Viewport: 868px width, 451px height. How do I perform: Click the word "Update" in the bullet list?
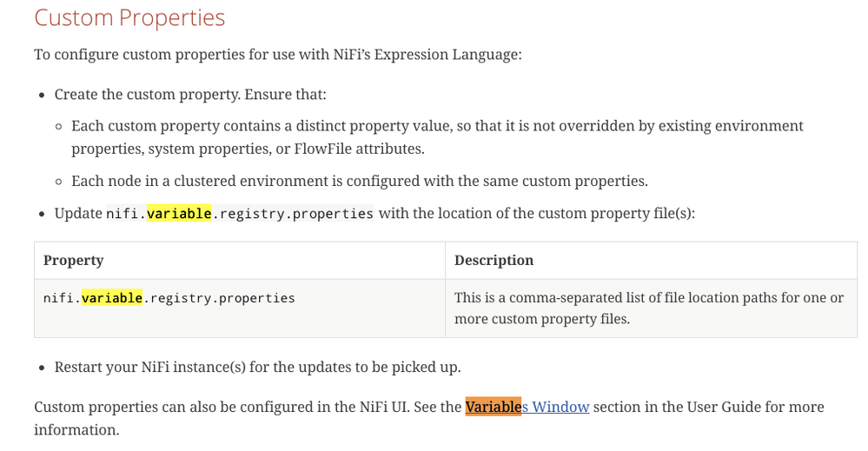[x=78, y=214]
